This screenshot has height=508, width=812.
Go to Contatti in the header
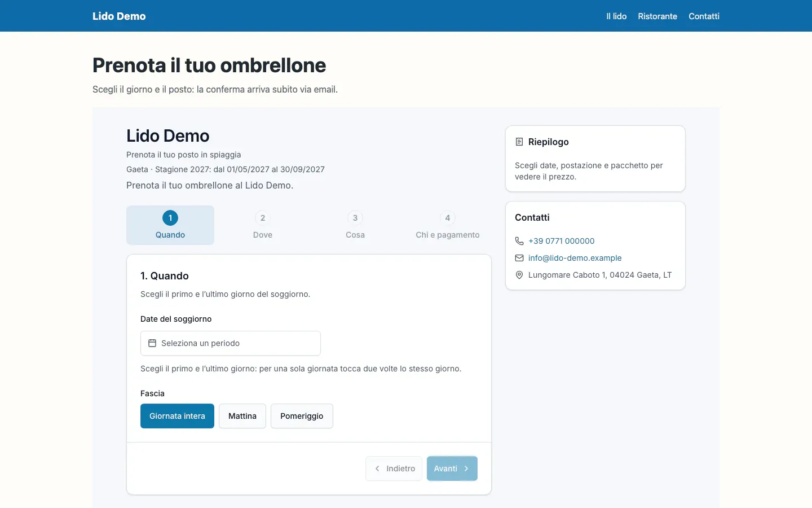coord(704,16)
